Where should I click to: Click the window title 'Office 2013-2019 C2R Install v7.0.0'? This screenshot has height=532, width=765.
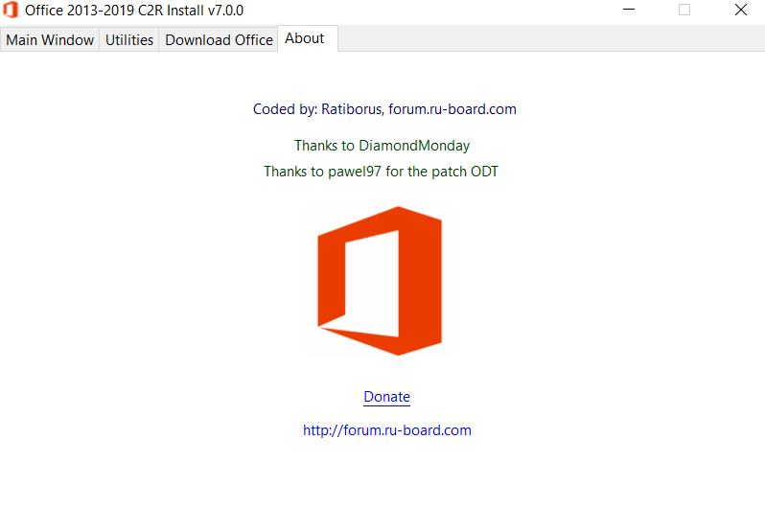(x=134, y=11)
